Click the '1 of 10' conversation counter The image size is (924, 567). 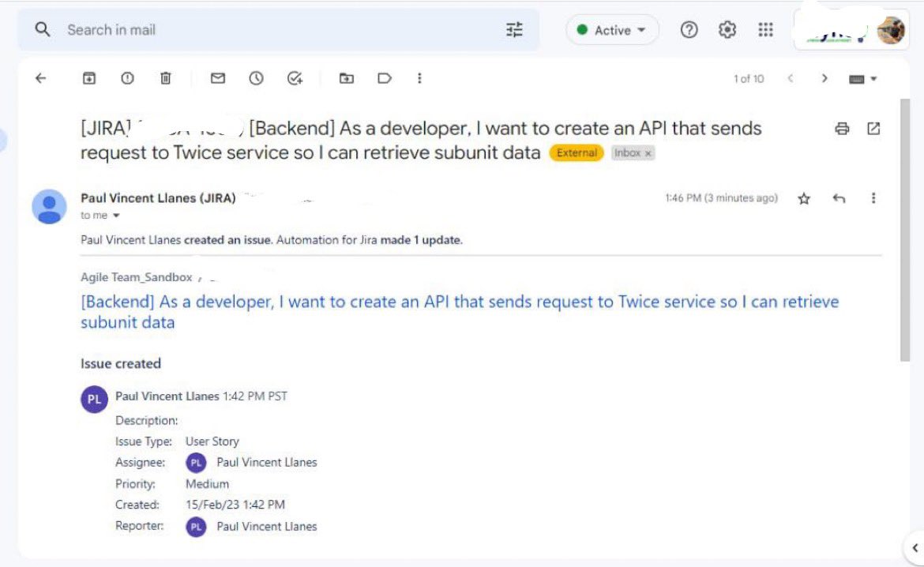pyautogui.click(x=749, y=78)
